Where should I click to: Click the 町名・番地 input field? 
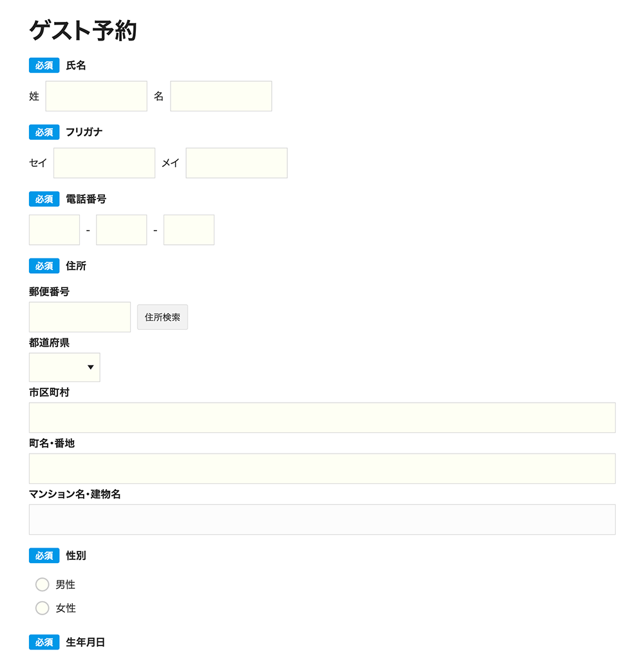tap(322, 468)
